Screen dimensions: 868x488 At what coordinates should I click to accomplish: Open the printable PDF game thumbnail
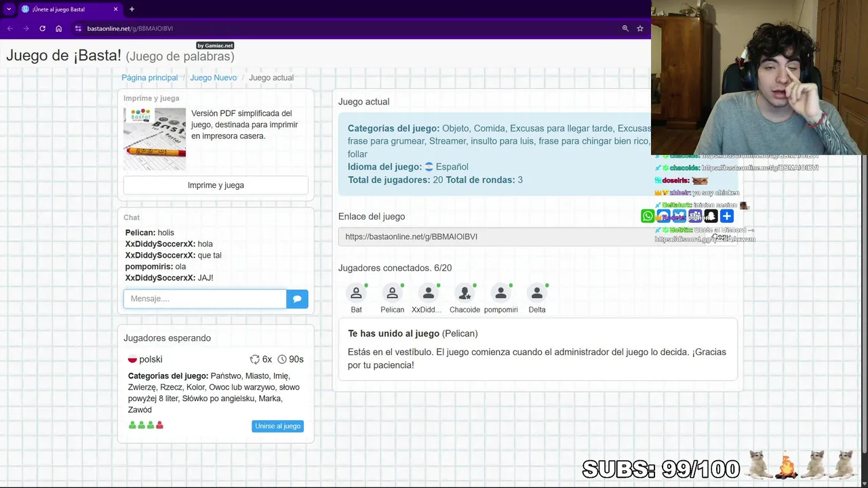tap(155, 139)
